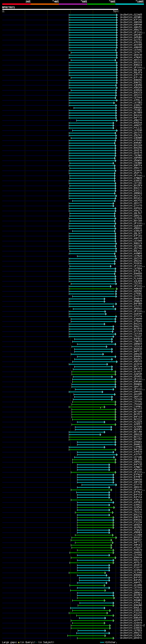Select label UniRef100_B9GXC8

131,93
